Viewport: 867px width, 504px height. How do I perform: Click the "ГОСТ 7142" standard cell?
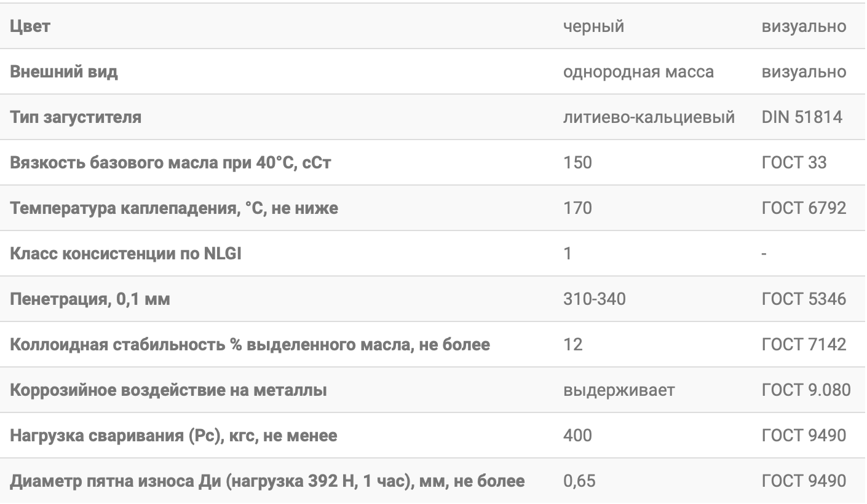click(803, 344)
